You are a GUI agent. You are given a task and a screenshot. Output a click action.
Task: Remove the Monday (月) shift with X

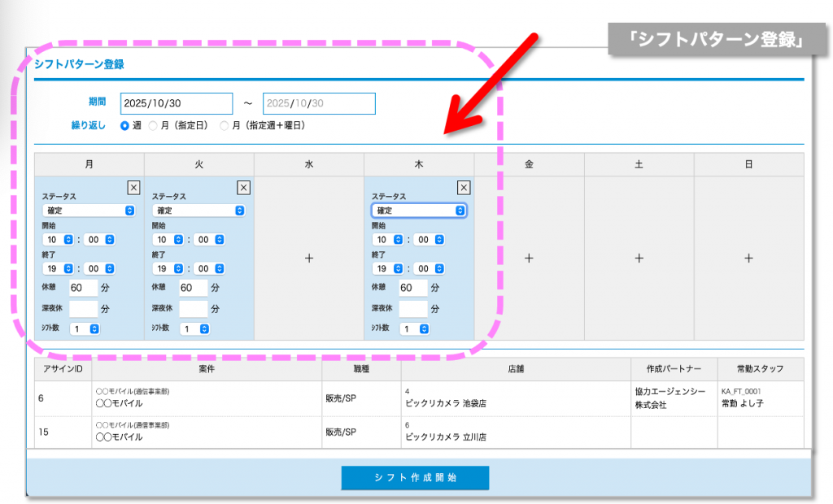click(x=133, y=188)
